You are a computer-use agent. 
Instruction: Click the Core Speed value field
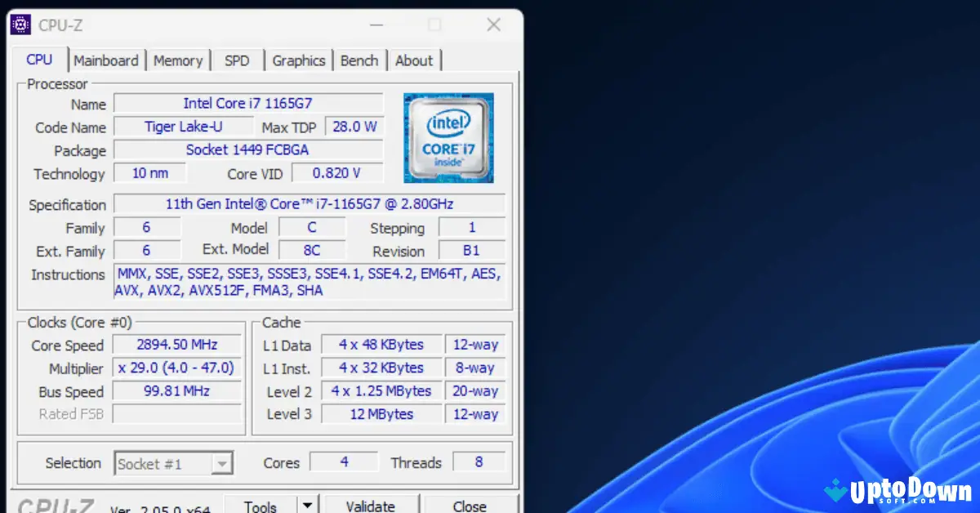point(176,344)
